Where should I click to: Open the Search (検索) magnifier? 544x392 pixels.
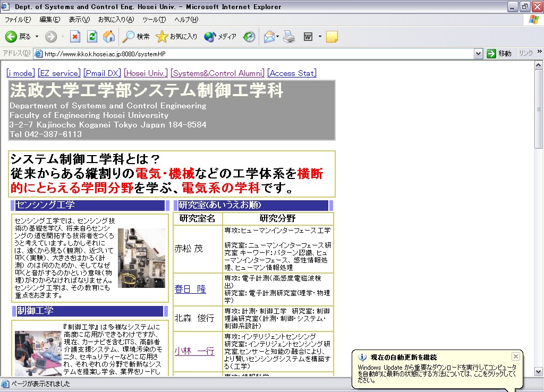(x=136, y=37)
